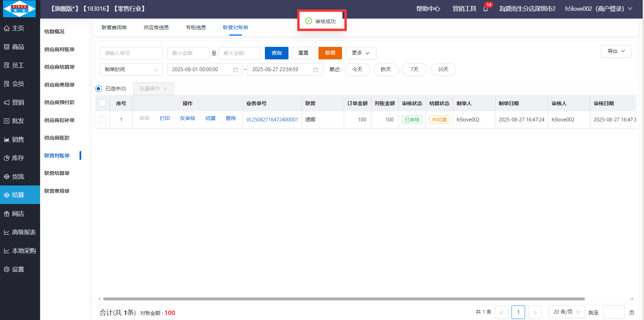Open 销售 sales chart icon in sidebar
Screen dimensions: 644x320
[x=7, y=140]
